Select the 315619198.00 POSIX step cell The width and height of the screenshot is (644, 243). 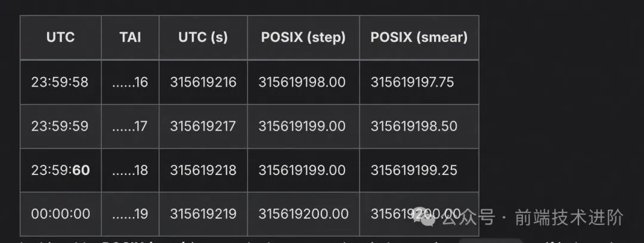click(x=302, y=82)
